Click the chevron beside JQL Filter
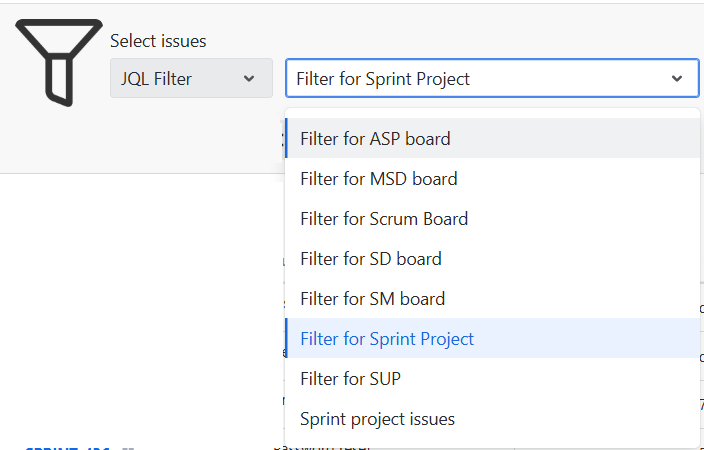The image size is (704, 450). pyautogui.click(x=249, y=79)
